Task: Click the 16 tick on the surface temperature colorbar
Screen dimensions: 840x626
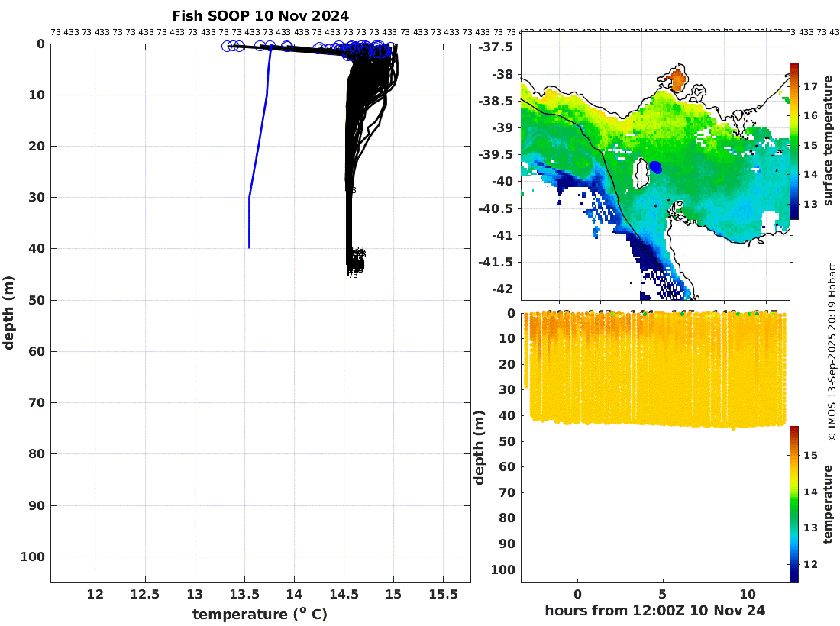Action: pos(810,116)
